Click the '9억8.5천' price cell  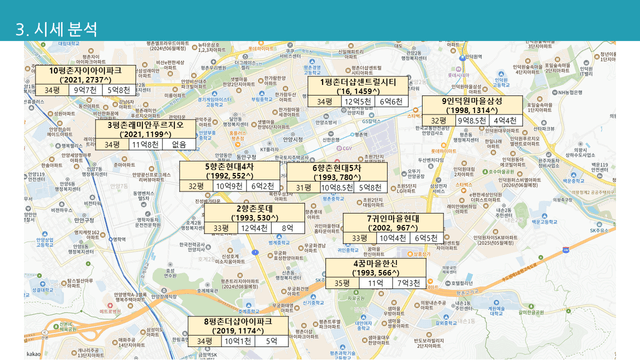(472, 120)
